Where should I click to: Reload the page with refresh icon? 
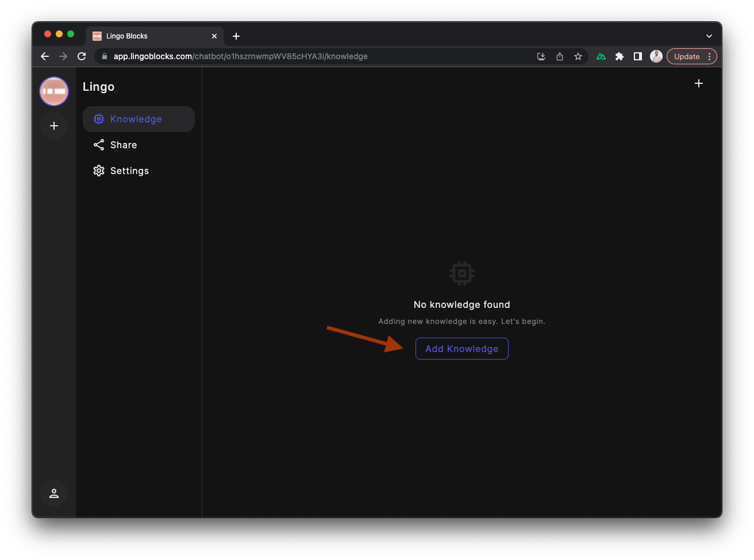tap(82, 56)
